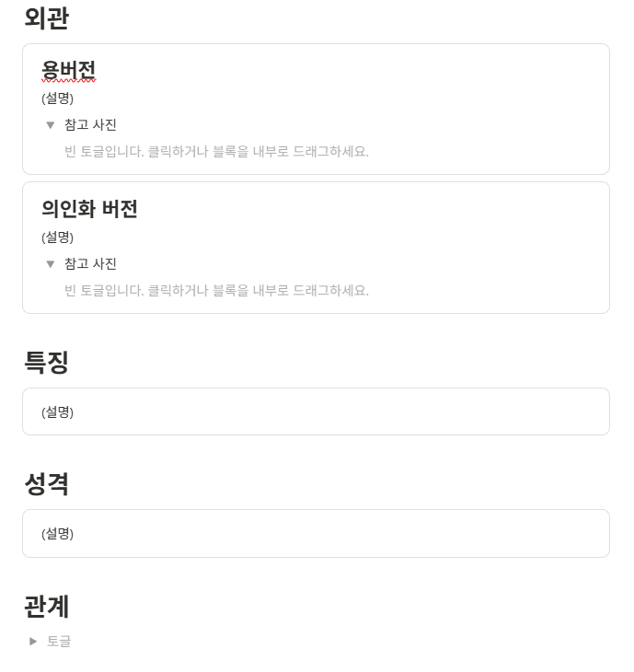Click the 참고 사진 label under 용버전

pos(90,125)
